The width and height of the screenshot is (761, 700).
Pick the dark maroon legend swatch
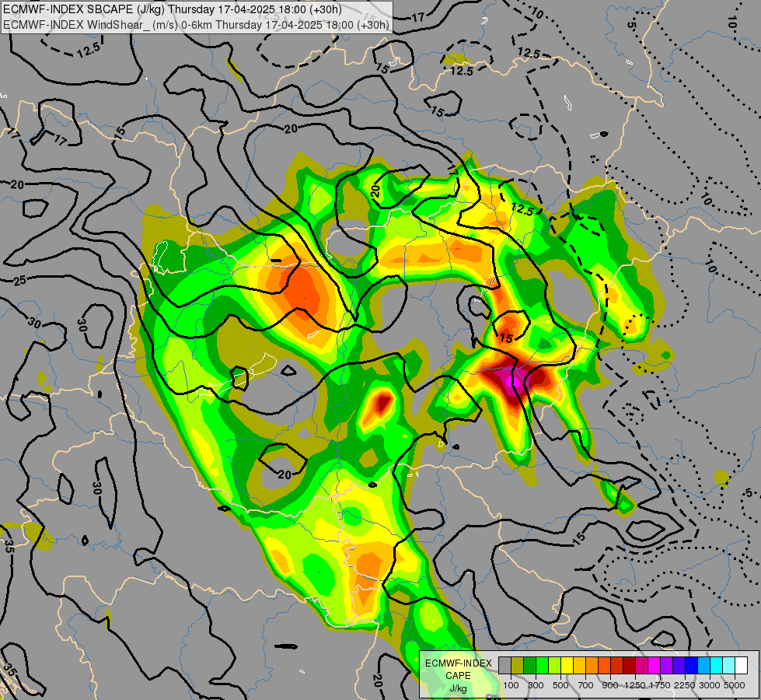pos(629,666)
